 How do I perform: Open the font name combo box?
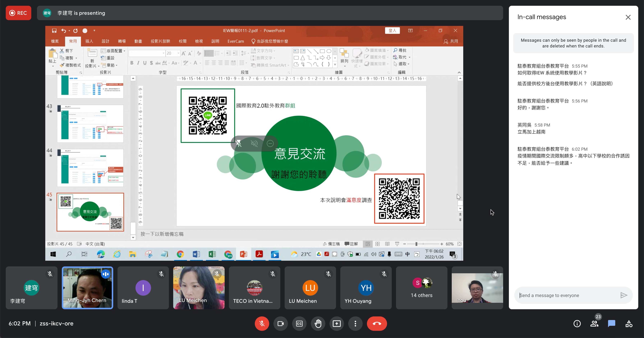147,53
